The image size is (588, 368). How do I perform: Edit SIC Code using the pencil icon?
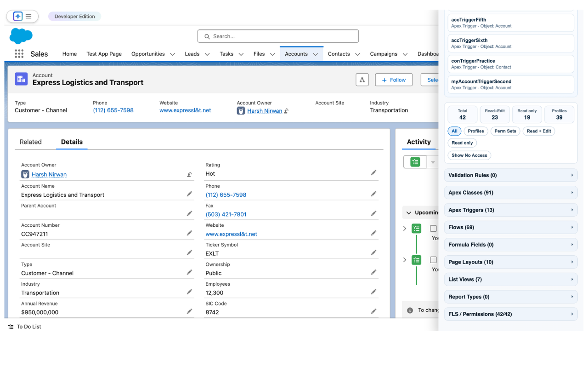click(x=373, y=311)
